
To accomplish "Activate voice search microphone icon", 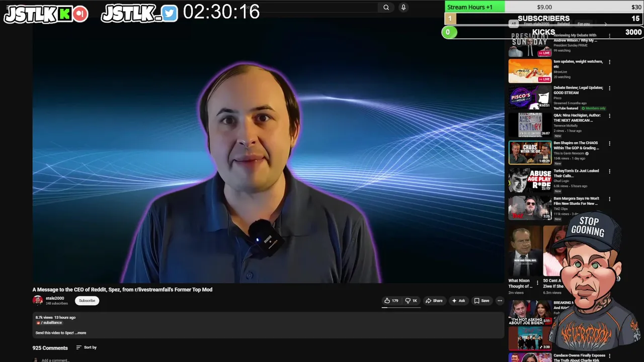I will click(403, 7).
